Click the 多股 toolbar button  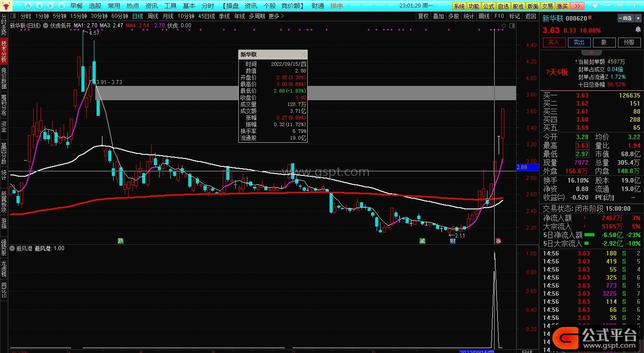[454, 16]
